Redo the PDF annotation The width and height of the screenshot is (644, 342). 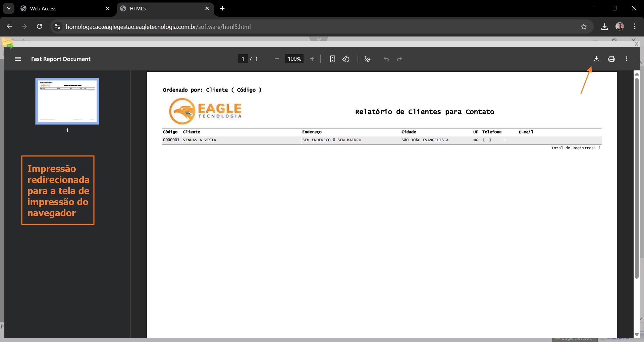(399, 59)
